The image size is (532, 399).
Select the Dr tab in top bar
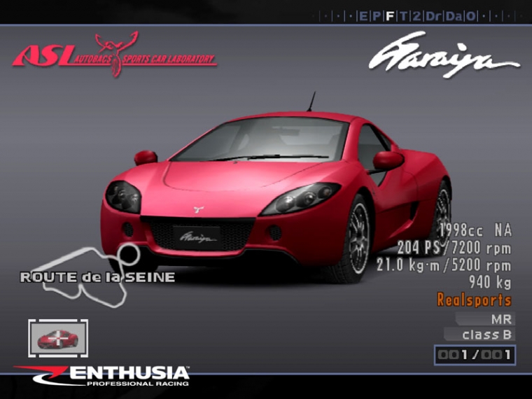tap(433, 16)
